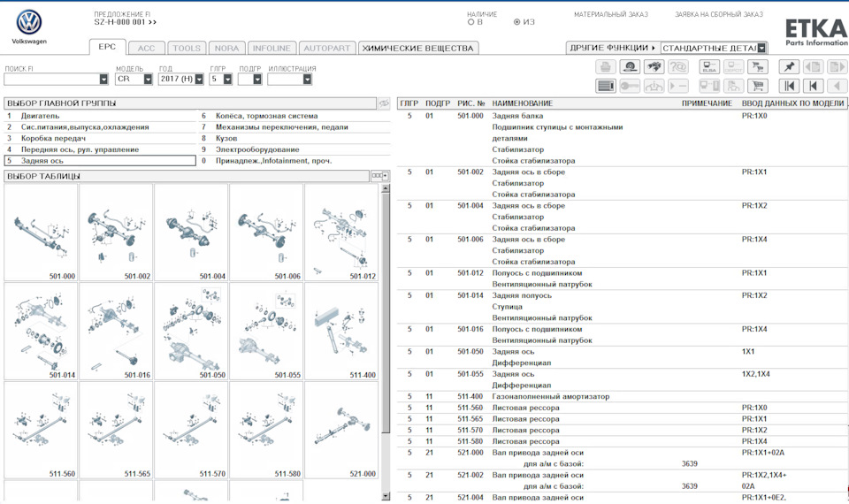This screenshot has height=504, width=849.
Task: Select main group 8 Кузов
Action: 294,138
